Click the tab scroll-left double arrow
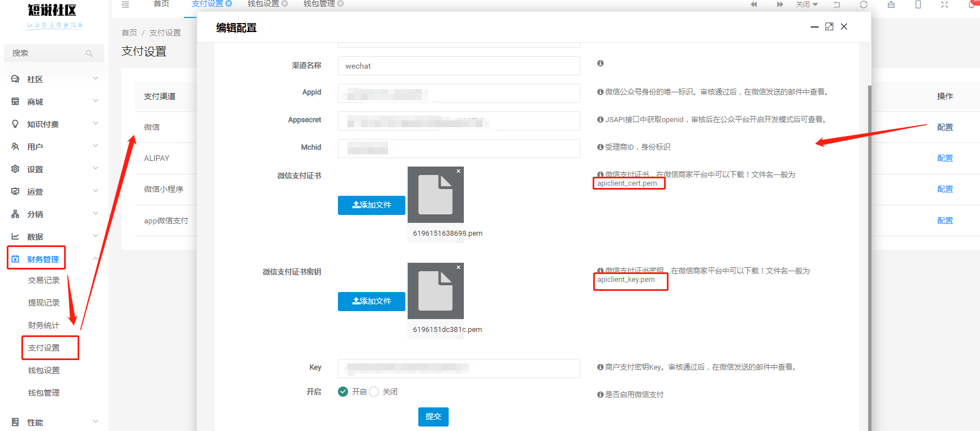980x431 pixels. point(754,4)
